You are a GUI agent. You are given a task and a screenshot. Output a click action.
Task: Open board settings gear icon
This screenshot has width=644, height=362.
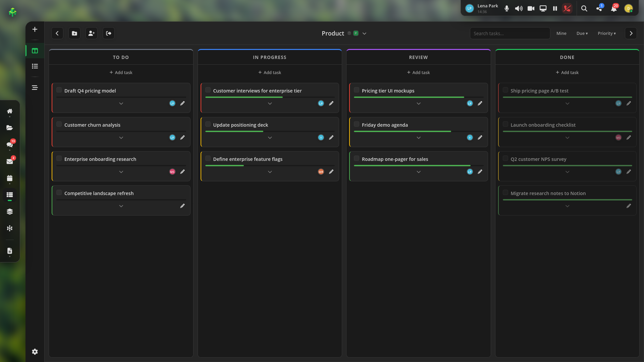click(x=35, y=352)
